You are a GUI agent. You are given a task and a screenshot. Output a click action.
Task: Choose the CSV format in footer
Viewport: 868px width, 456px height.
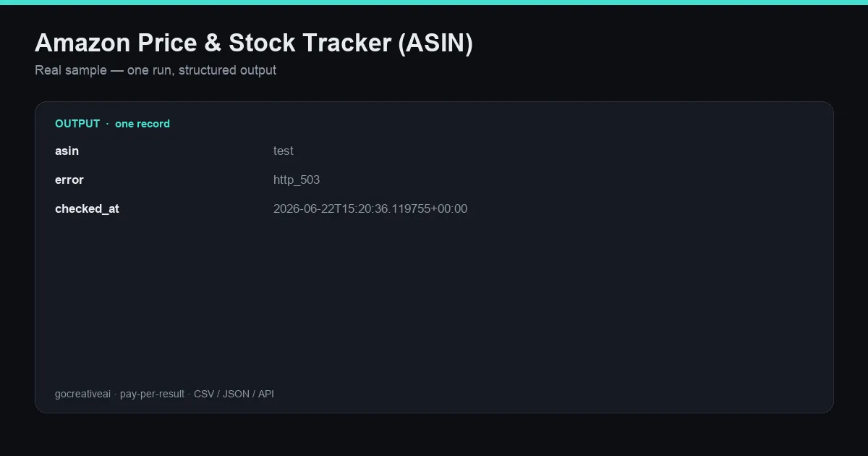[204, 394]
